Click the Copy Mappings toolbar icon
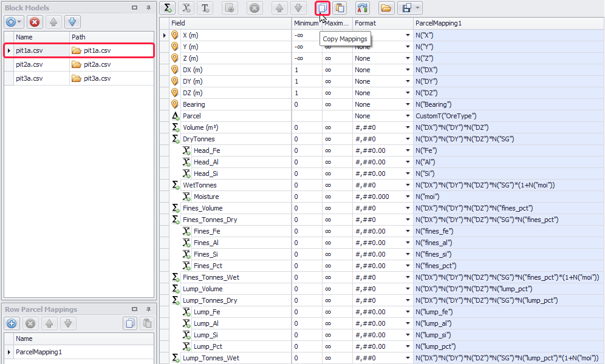The height and width of the screenshot is (364, 605). coord(323,8)
